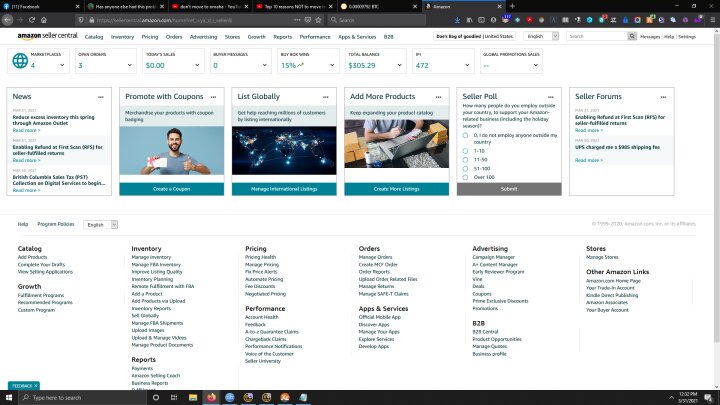720x405 pixels.
Task: Click the Create a Coupon button
Action: pos(172,189)
